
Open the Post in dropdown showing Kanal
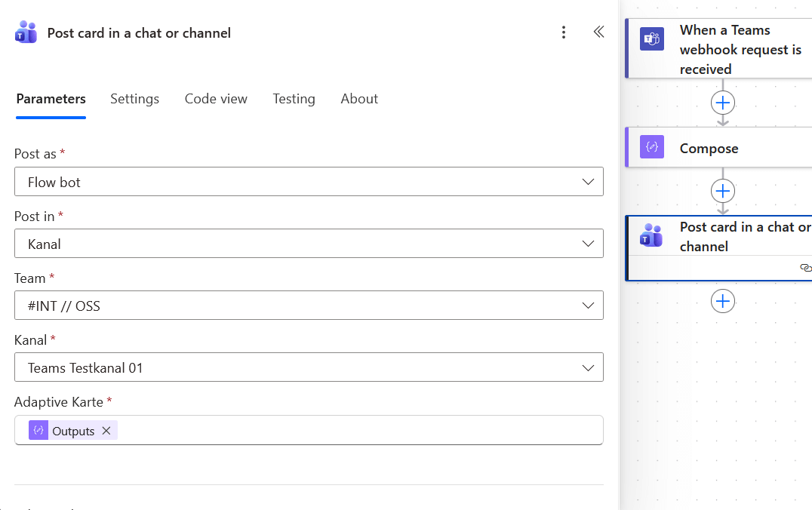588,244
